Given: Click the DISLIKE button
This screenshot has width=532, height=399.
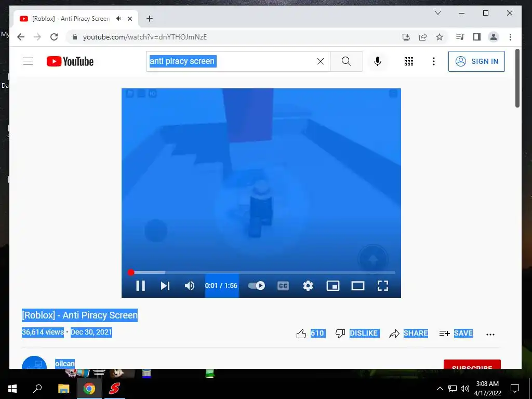Looking at the screenshot, I should tap(357, 334).
